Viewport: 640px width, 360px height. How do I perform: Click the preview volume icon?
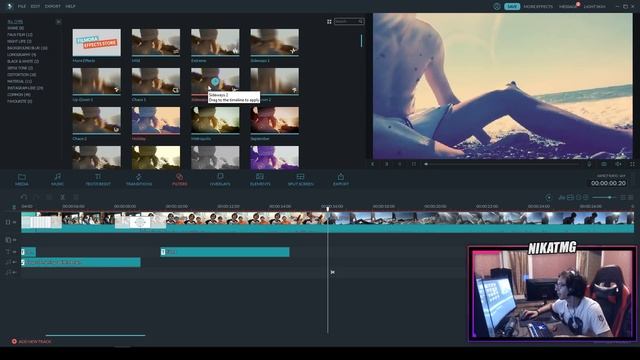coord(618,164)
